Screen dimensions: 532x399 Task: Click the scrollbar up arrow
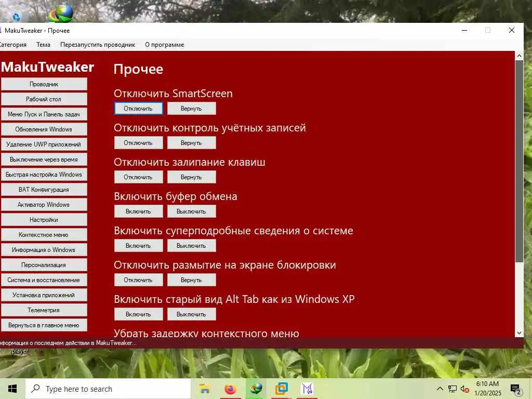click(519, 55)
